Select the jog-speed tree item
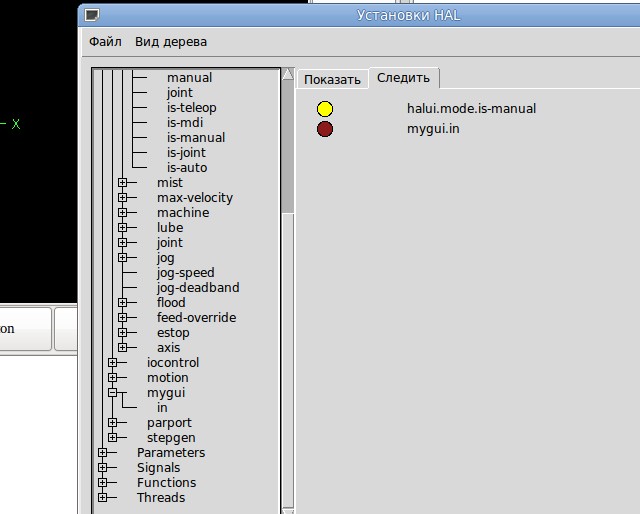The height and width of the screenshot is (514, 640). [x=186, y=273]
